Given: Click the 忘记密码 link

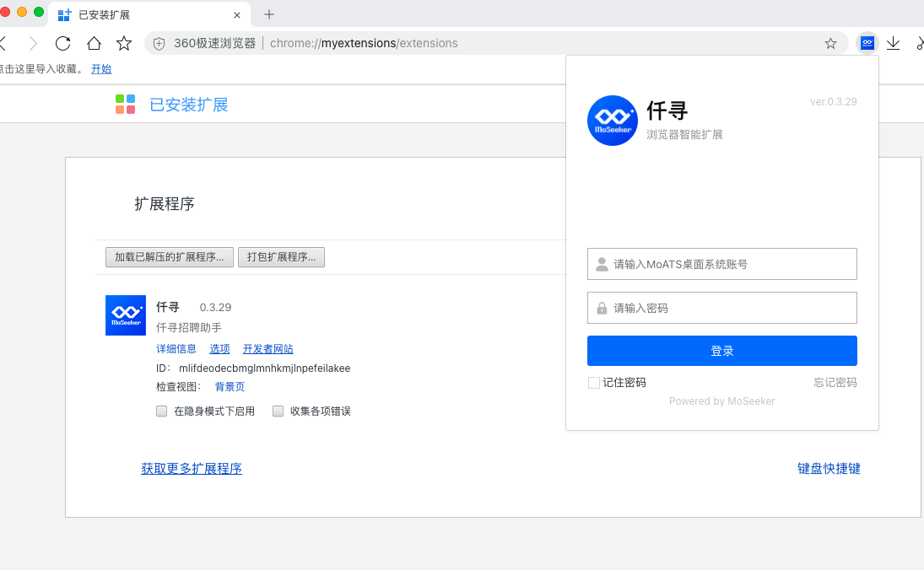Looking at the screenshot, I should click(x=835, y=383).
